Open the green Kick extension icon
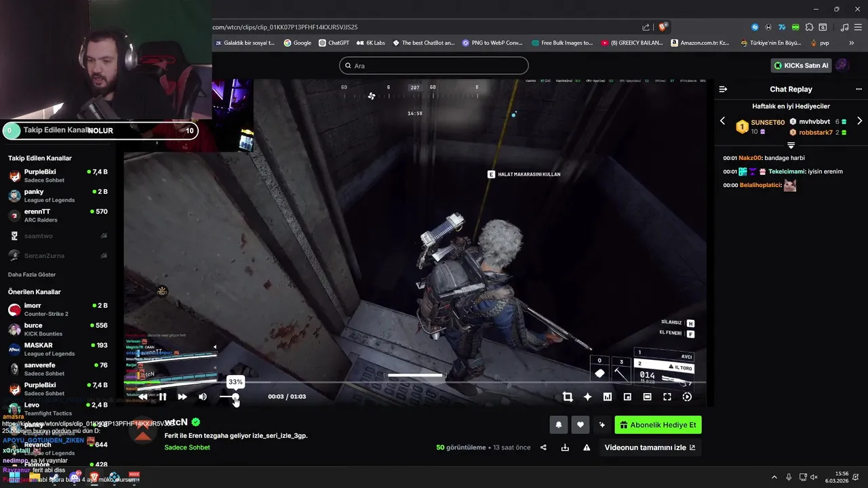The height and width of the screenshot is (488, 868). coord(795,27)
